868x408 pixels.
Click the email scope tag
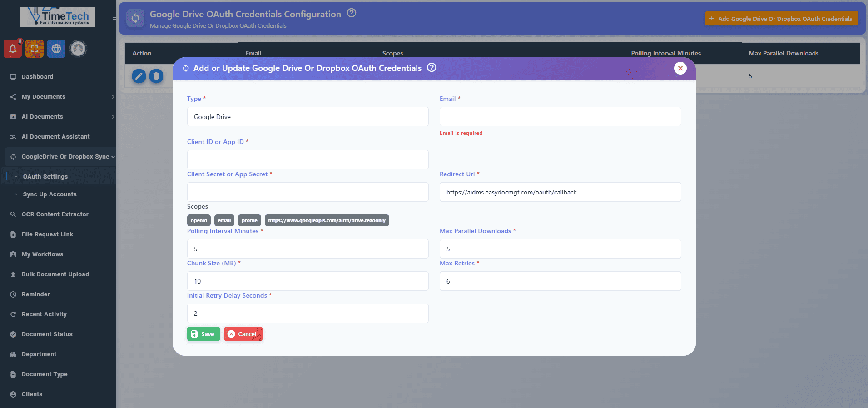click(x=224, y=220)
